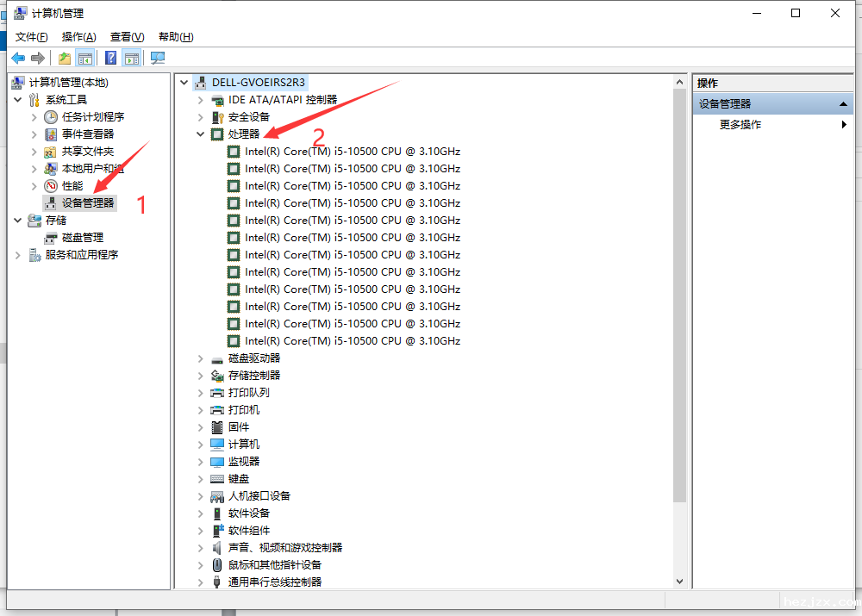Select the 事件查看器 icon
This screenshot has width=862, height=616.
51,134
